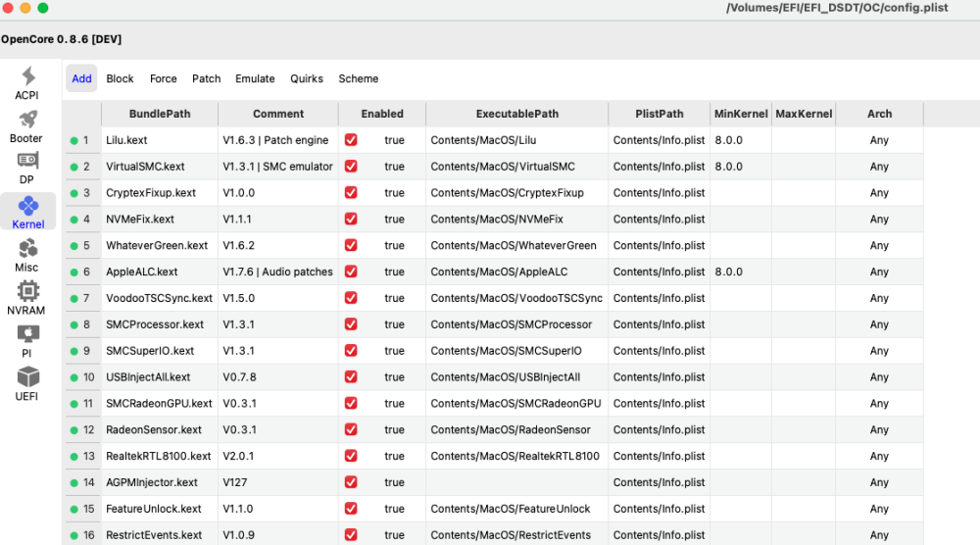The width and height of the screenshot is (980, 545).
Task: Toggle Enabled checkbox for CryptexFixup.kext
Action: 351,192
